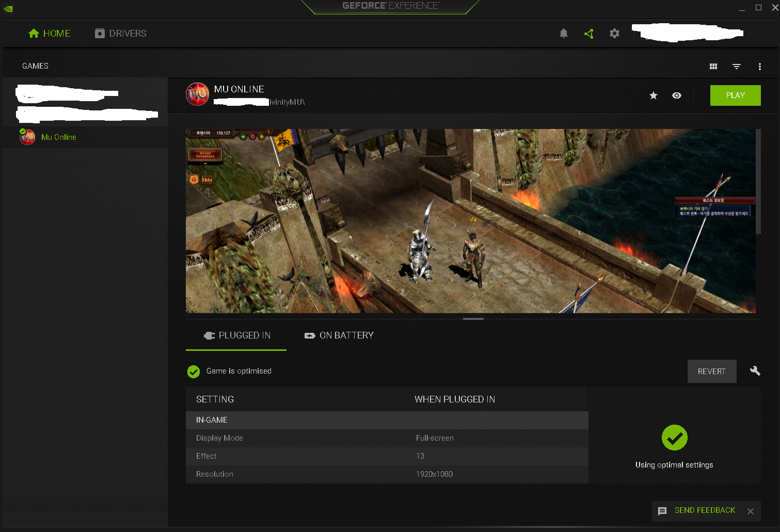Click the REVERT button
The height and width of the screenshot is (532, 780).
pos(712,372)
